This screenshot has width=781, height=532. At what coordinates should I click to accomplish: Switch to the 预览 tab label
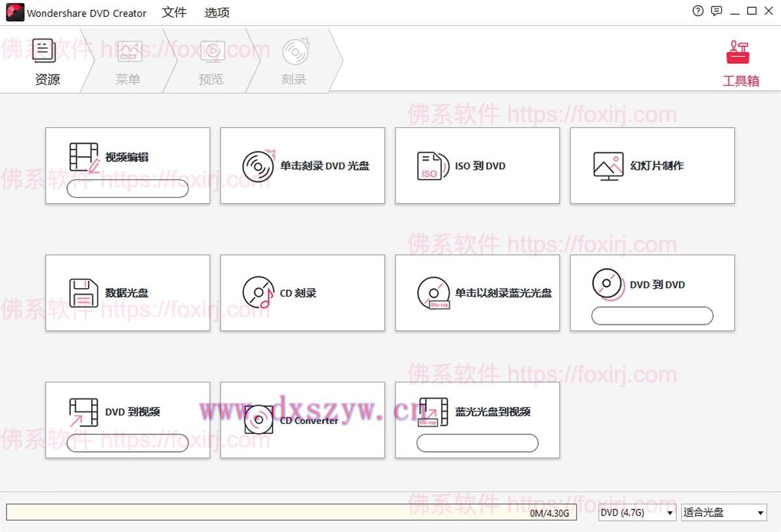(211, 79)
